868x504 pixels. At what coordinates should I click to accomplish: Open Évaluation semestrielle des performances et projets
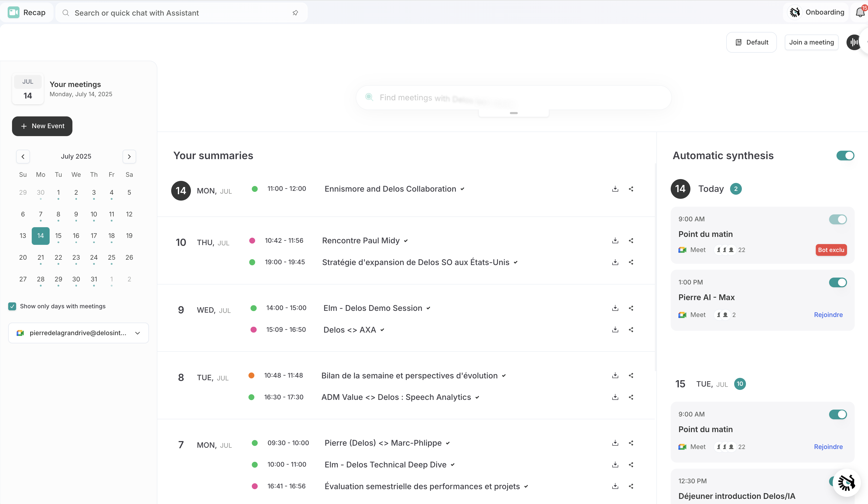(x=422, y=486)
